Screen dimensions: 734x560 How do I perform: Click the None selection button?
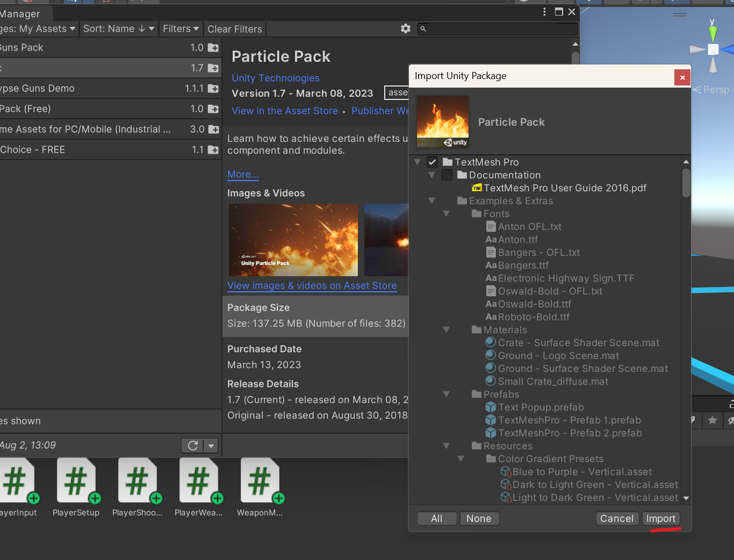(479, 519)
